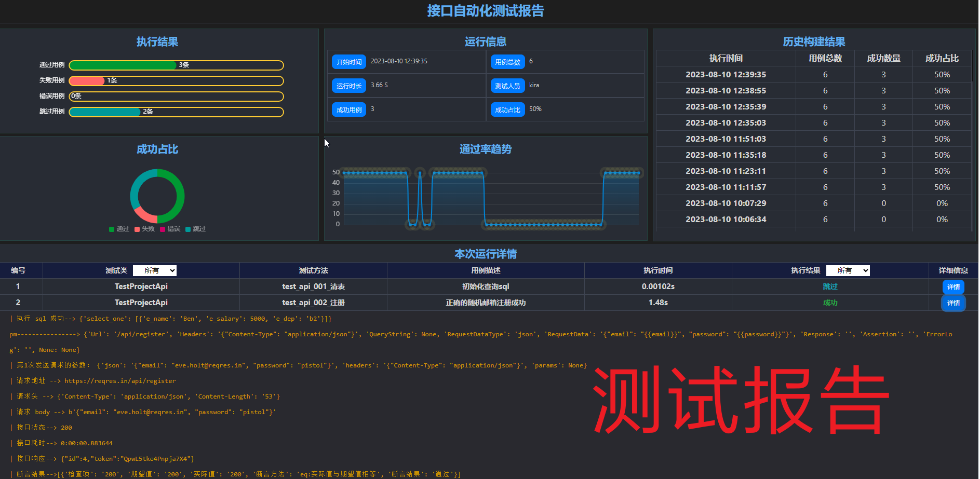Click the 用例总数 header in history table
Image resolution: width=980 pixels, height=479 pixels.
pyautogui.click(x=825, y=59)
